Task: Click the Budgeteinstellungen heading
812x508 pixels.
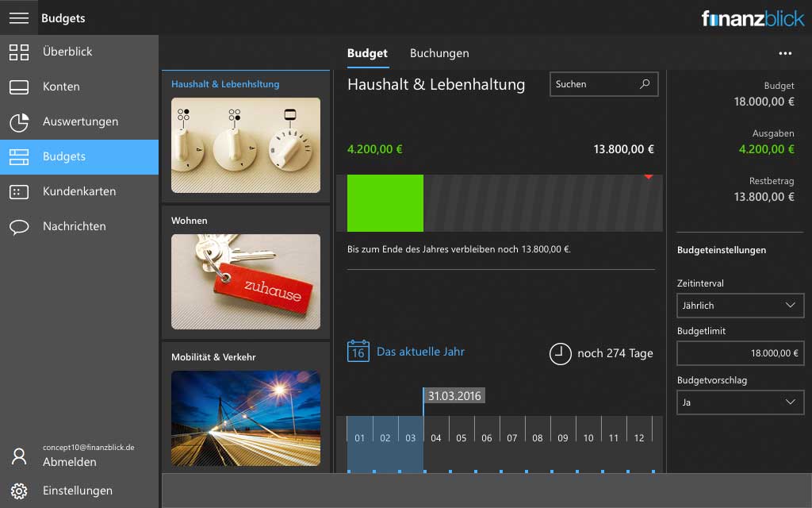Action: [722, 250]
